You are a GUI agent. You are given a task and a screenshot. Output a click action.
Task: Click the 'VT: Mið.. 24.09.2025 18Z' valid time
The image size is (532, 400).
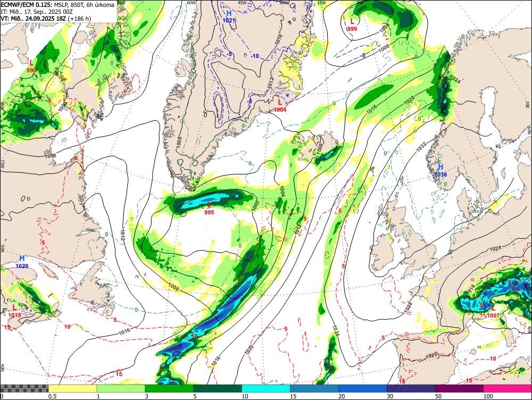click(33, 18)
